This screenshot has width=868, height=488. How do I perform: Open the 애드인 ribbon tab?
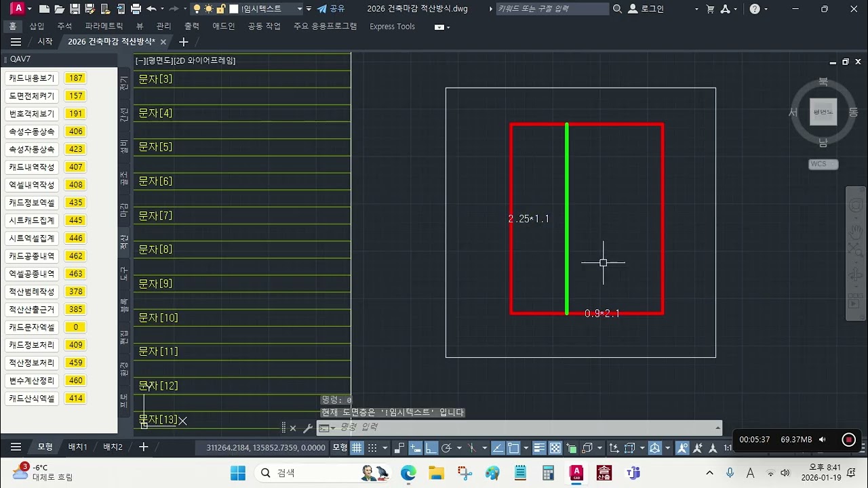click(x=223, y=26)
